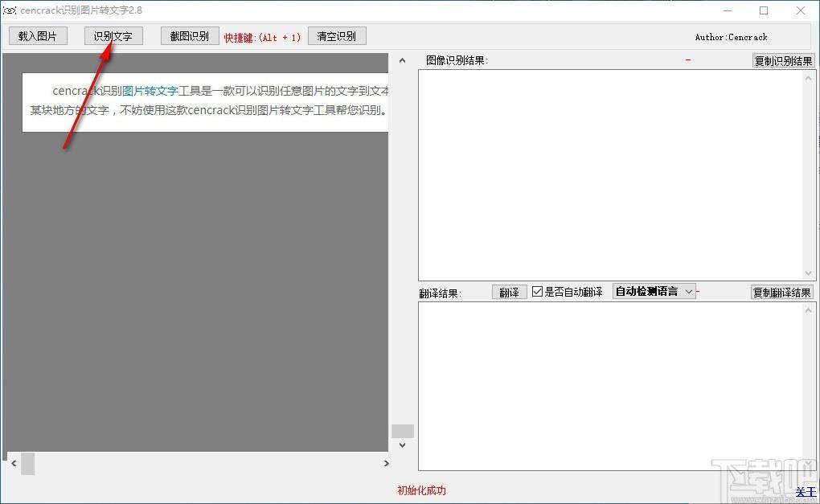Screen dimensions: 820x504
Task: Click the image panel vertical scrollbar thumb
Action: click(403, 432)
